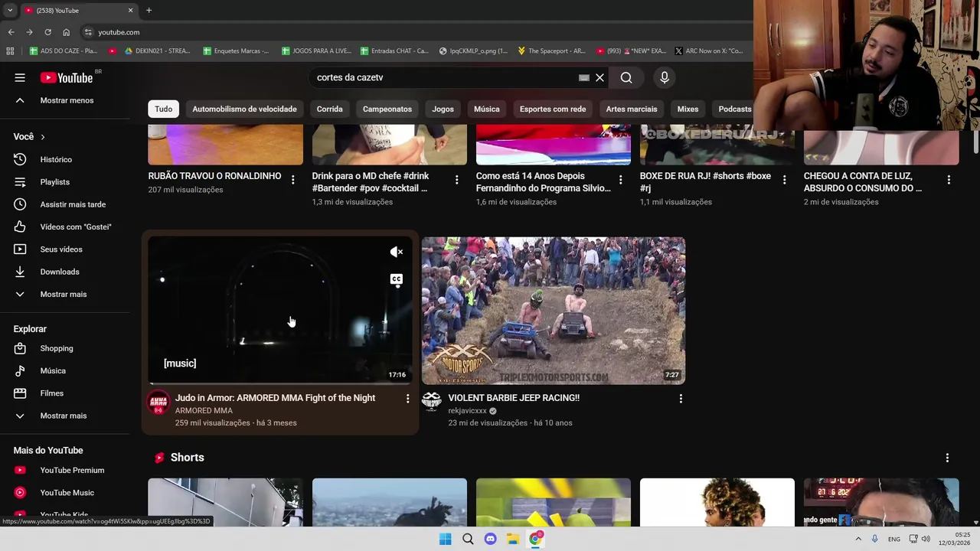Open rekjavicxxx channel avatar

[x=432, y=402]
